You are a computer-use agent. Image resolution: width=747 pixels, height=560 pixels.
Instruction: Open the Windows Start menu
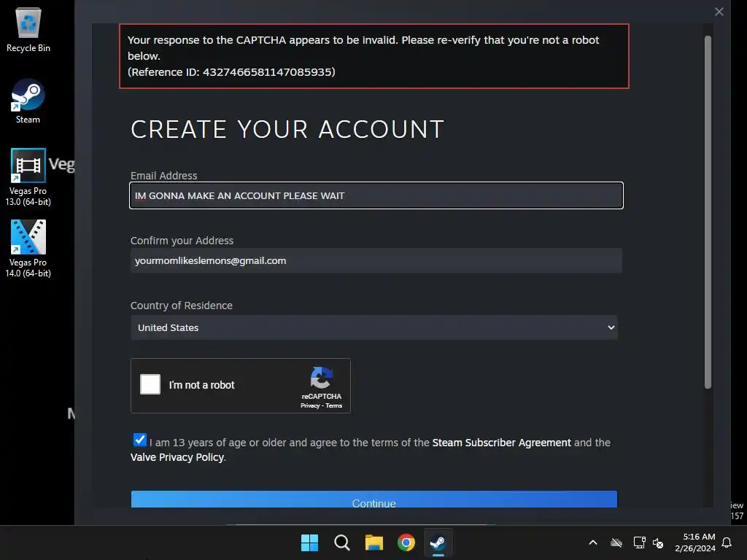309,542
